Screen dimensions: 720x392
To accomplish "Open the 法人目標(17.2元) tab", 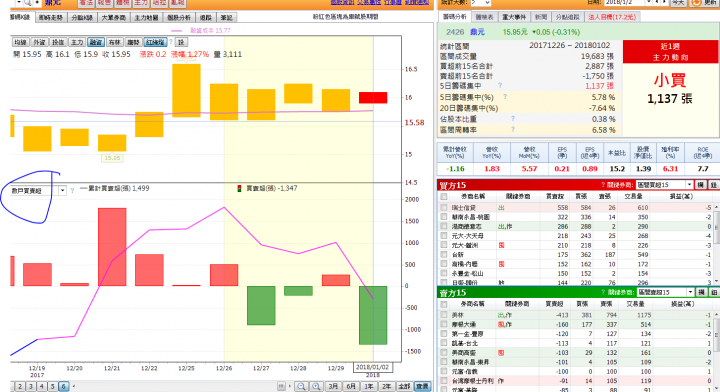I will tap(612, 17).
